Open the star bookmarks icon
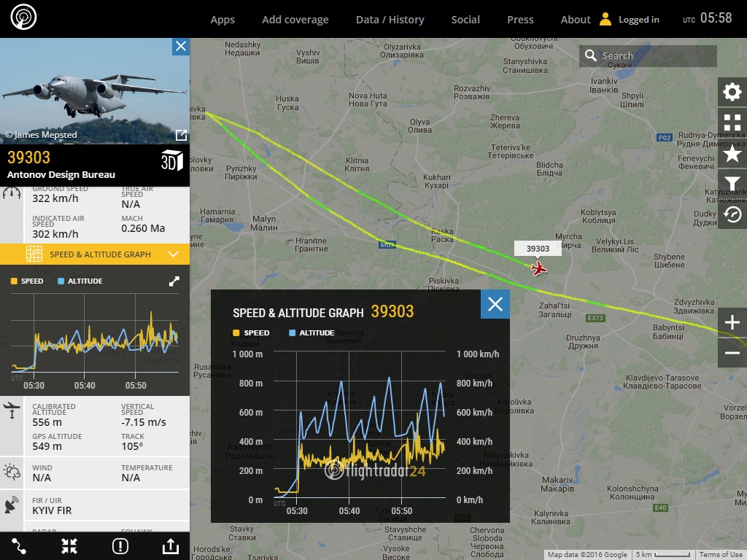The image size is (747, 560). [732, 153]
